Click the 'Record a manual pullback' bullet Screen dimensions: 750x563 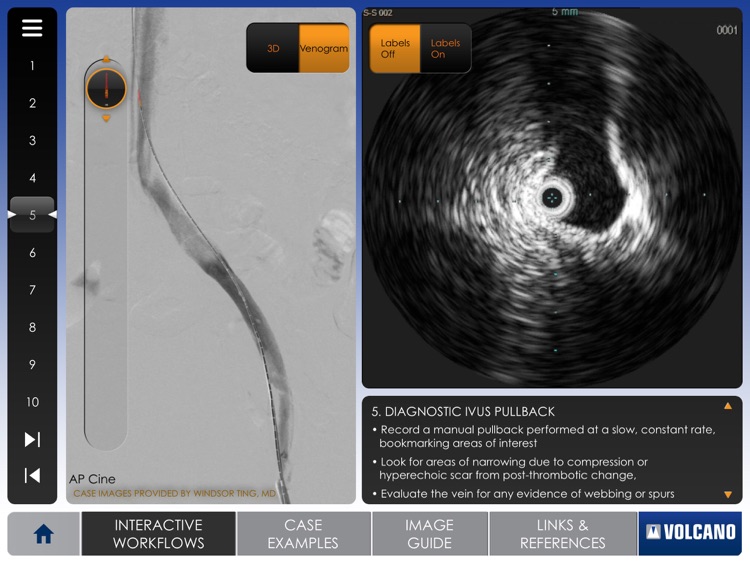(544, 436)
